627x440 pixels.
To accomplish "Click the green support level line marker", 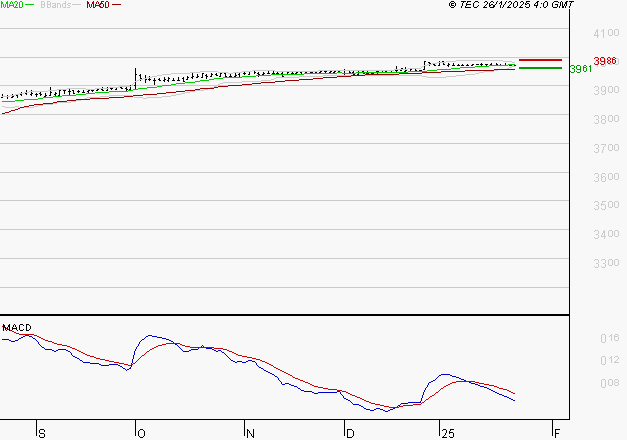I will pyautogui.click(x=540, y=68).
